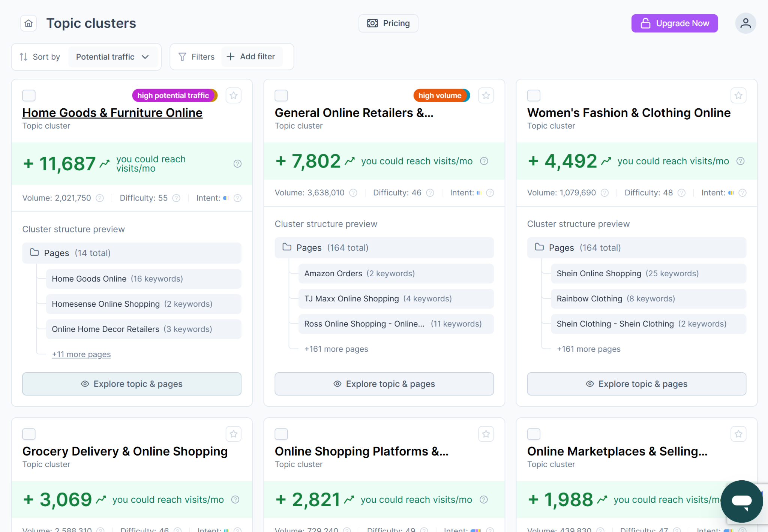The image size is (768, 532).
Task: Tick the Online Marketplaces & Selling checkbox
Action: click(534, 434)
